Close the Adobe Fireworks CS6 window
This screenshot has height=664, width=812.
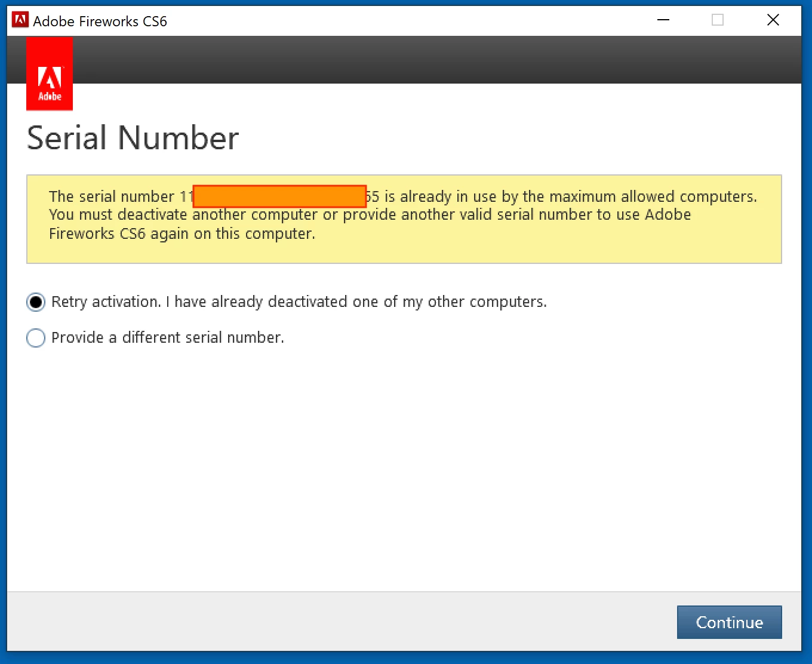coord(773,20)
